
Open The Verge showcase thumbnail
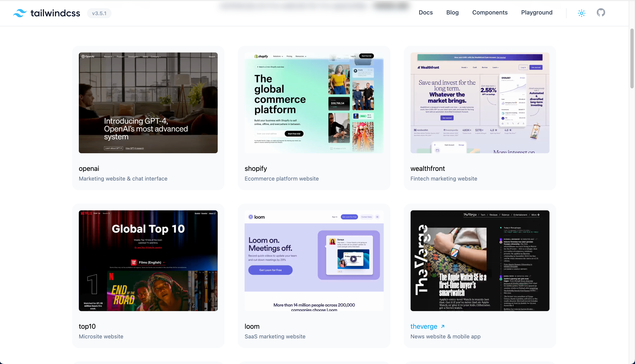[x=480, y=261]
